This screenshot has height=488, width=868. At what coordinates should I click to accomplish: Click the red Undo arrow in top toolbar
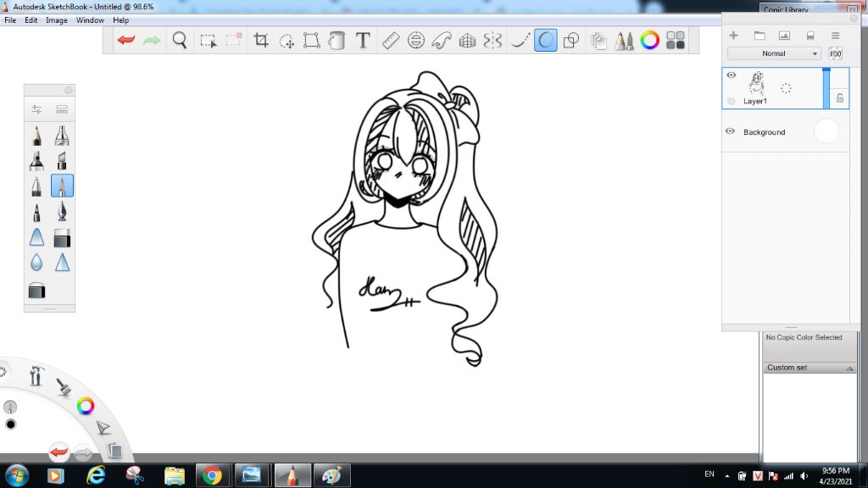126,40
